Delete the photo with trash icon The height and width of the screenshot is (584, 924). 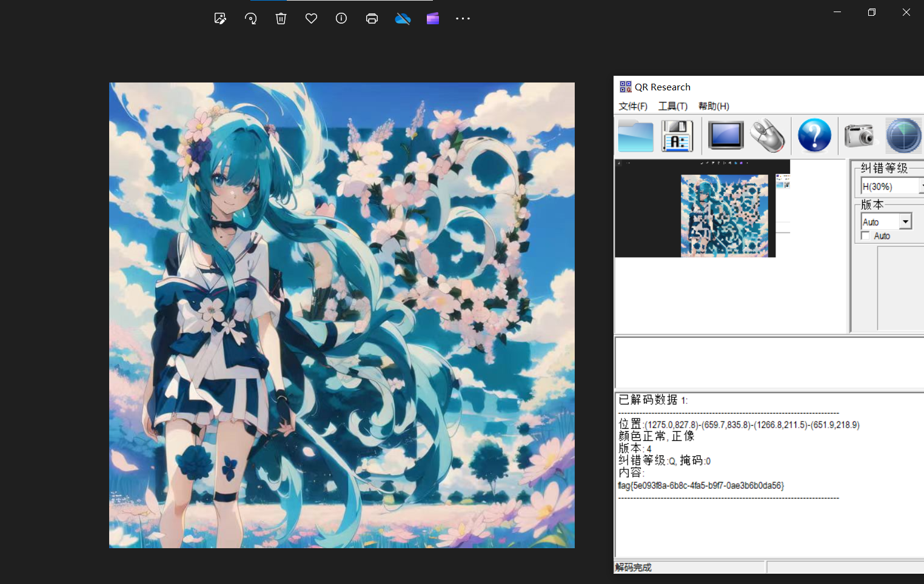click(281, 19)
